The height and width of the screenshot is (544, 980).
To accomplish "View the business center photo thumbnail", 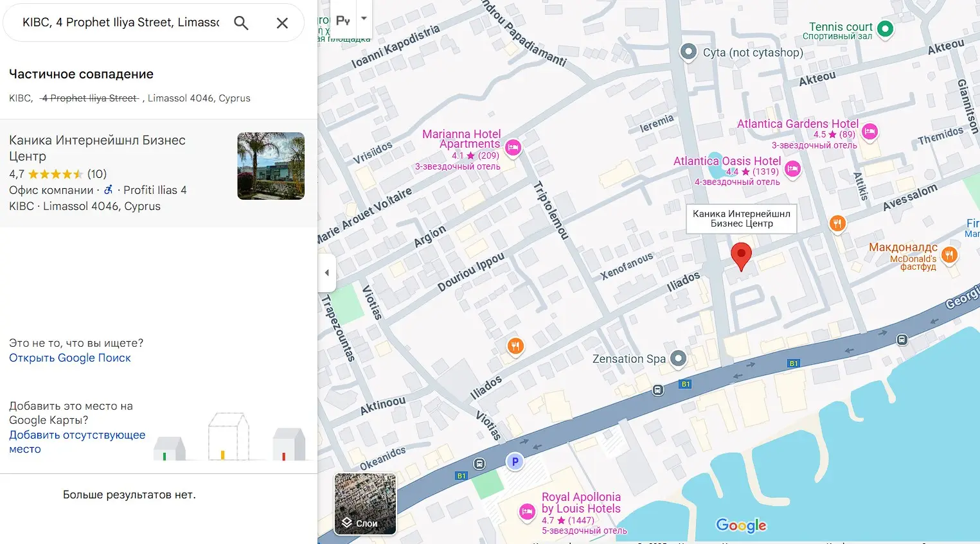I will click(x=271, y=166).
